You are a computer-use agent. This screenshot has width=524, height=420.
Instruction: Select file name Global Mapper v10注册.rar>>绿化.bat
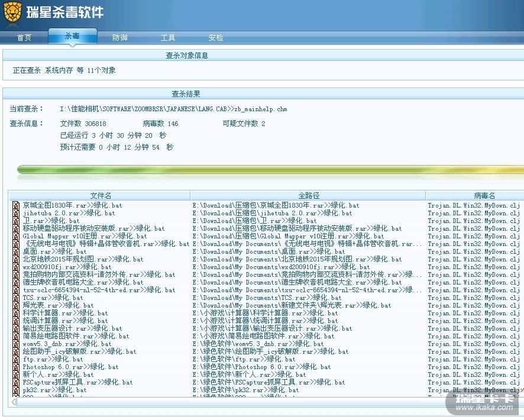point(85,236)
